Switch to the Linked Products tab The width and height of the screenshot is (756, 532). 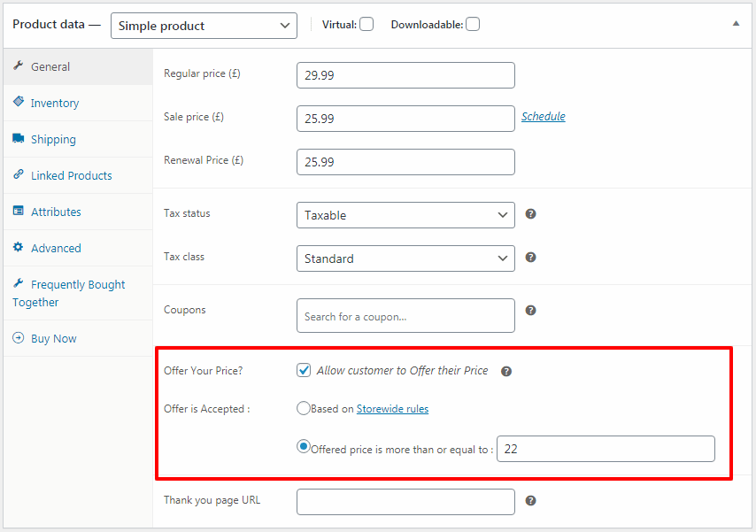(x=78, y=175)
